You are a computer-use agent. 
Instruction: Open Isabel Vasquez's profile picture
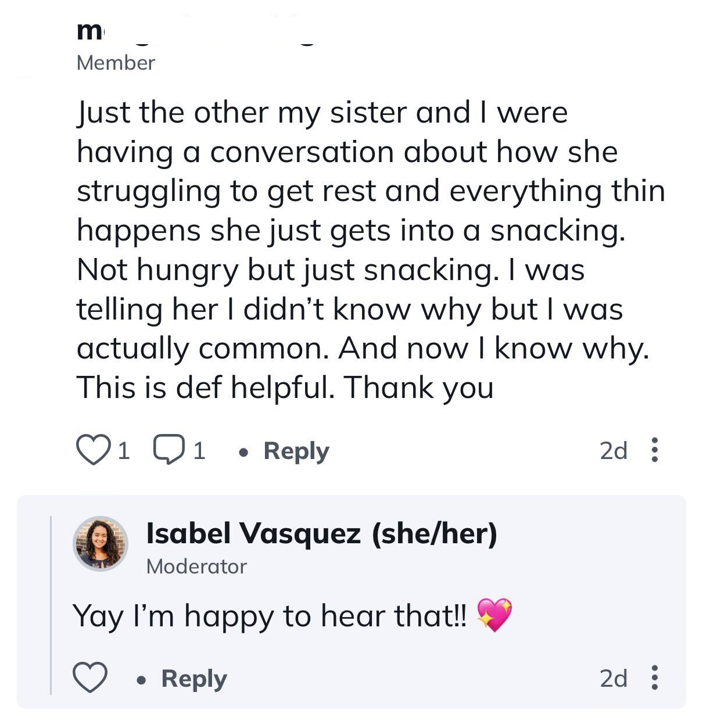[x=101, y=543]
